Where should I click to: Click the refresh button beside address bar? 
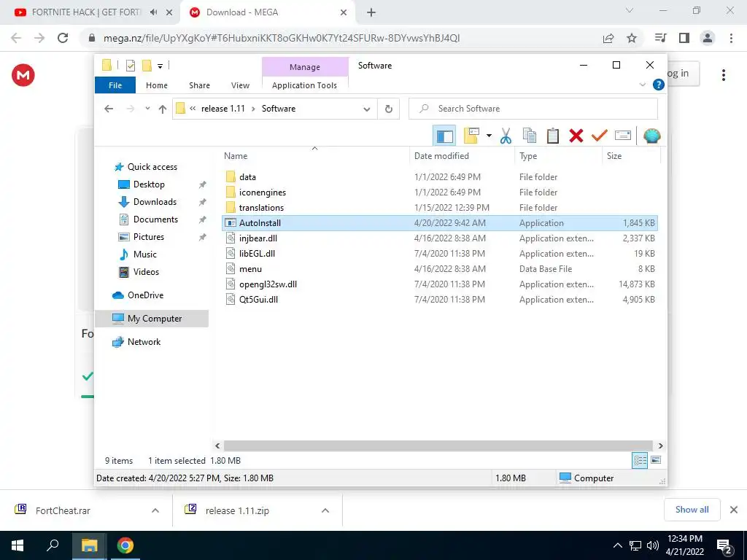click(389, 109)
